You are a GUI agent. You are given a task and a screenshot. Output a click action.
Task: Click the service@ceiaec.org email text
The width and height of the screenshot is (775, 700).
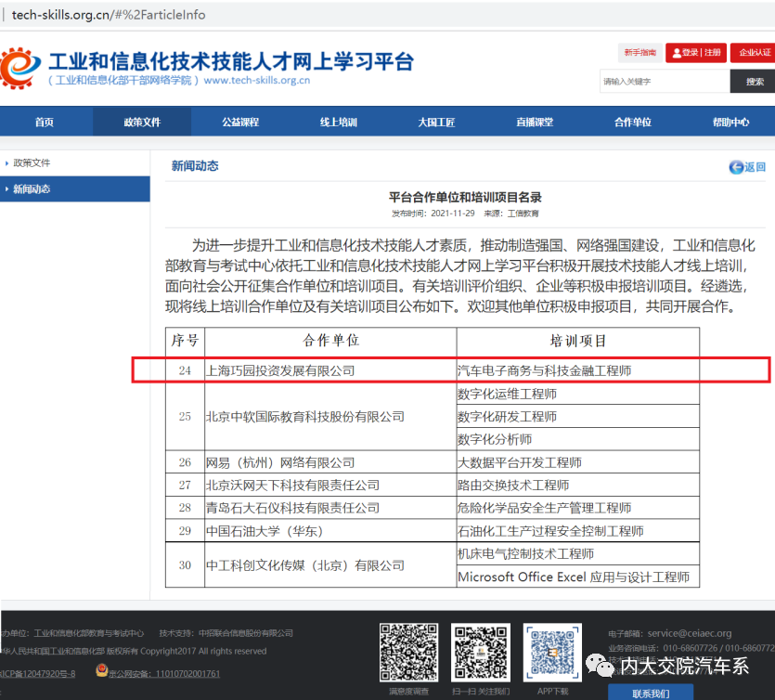(x=690, y=633)
